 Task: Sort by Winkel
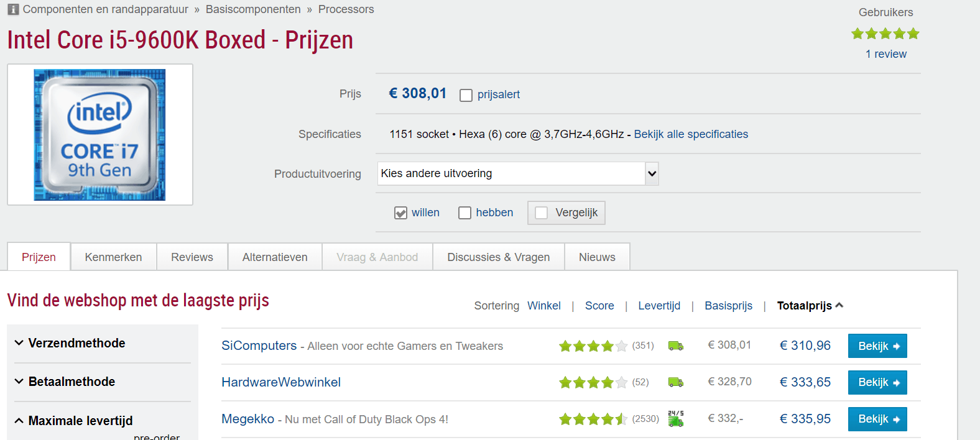[544, 306]
